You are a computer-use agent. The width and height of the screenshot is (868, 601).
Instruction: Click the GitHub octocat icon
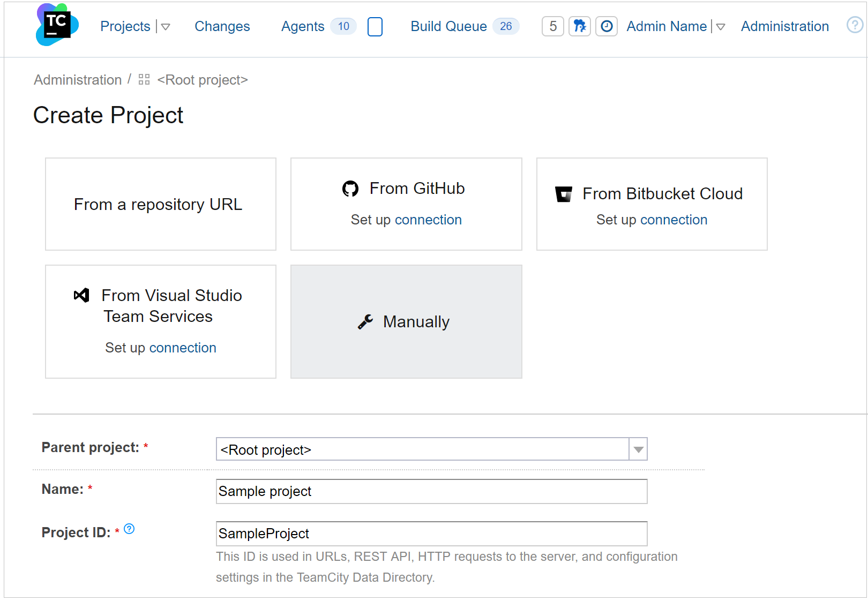click(x=350, y=189)
